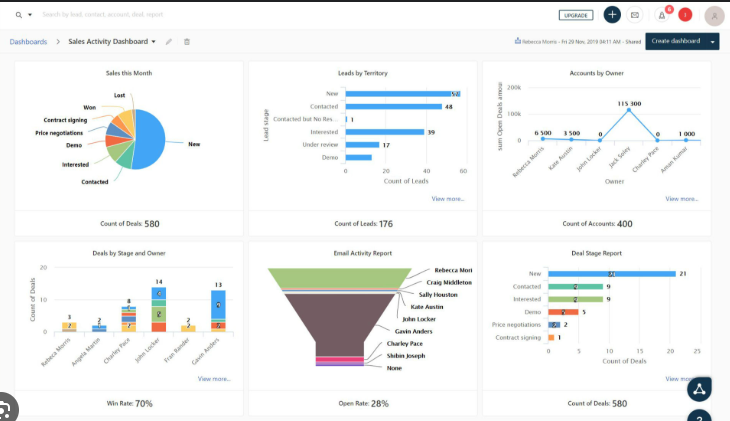Image resolution: width=730 pixels, height=421 pixels.
Task: Click the Create dashboard button
Action: pos(675,41)
